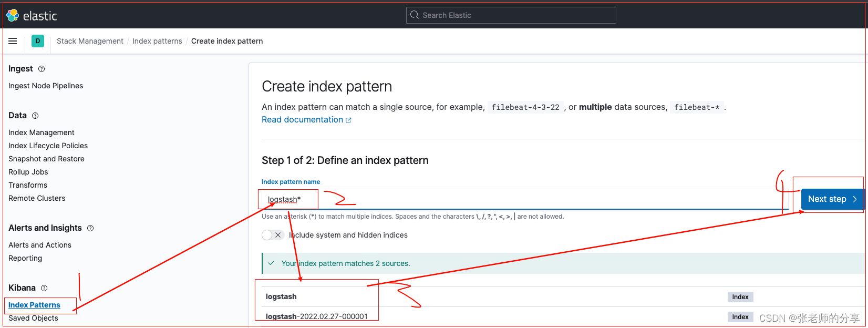This screenshot has height=328, width=868.
Task: Click help icon next to Kibana
Action: point(44,288)
